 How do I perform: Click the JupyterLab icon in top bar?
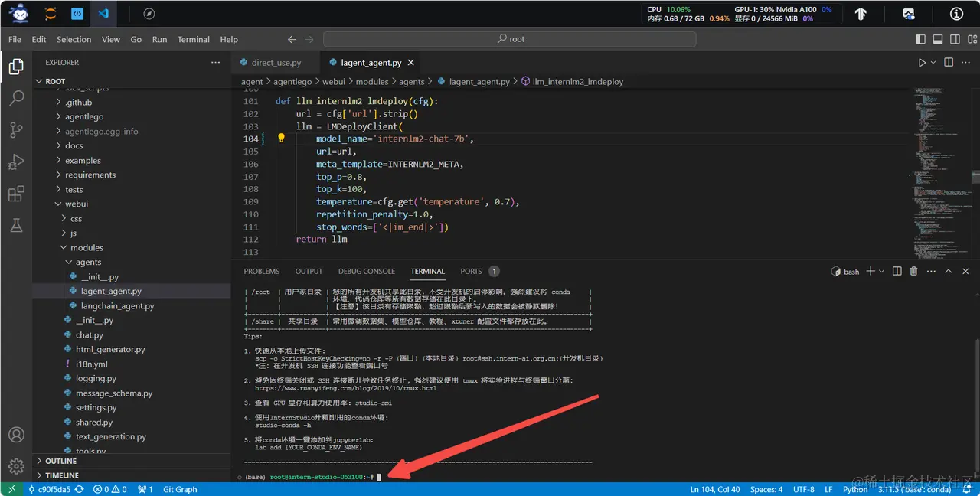click(51, 14)
